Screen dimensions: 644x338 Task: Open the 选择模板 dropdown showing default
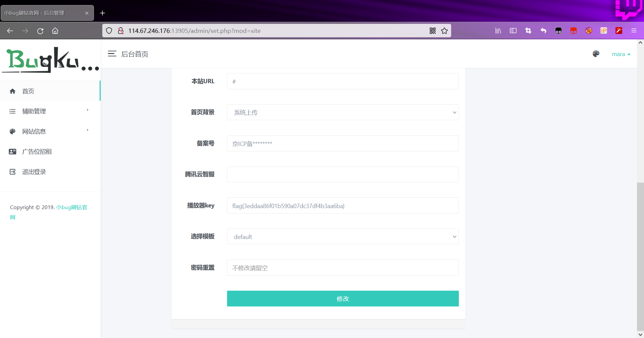click(343, 236)
